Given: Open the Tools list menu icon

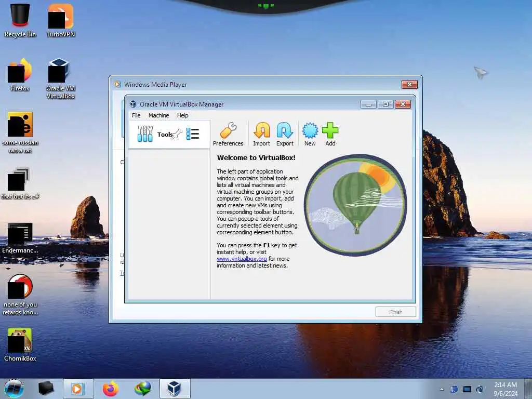Looking at the screenshot, I should tap(193, 134).
